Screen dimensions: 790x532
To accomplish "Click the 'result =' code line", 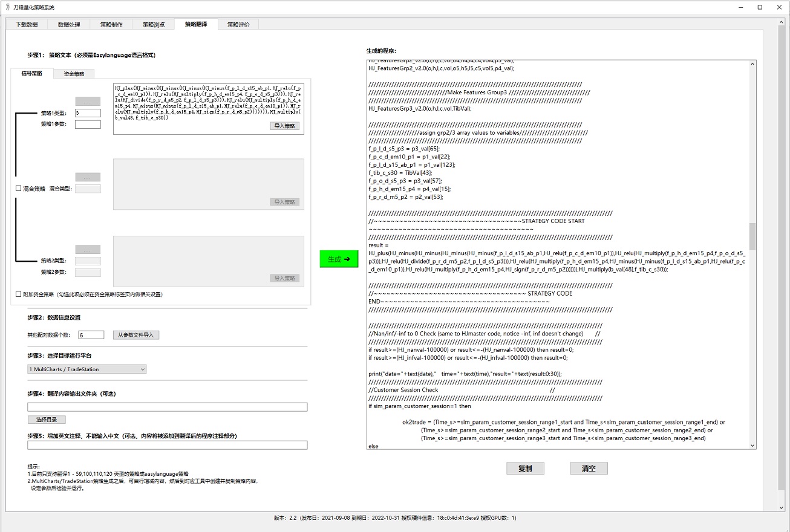I will (378, 245).
